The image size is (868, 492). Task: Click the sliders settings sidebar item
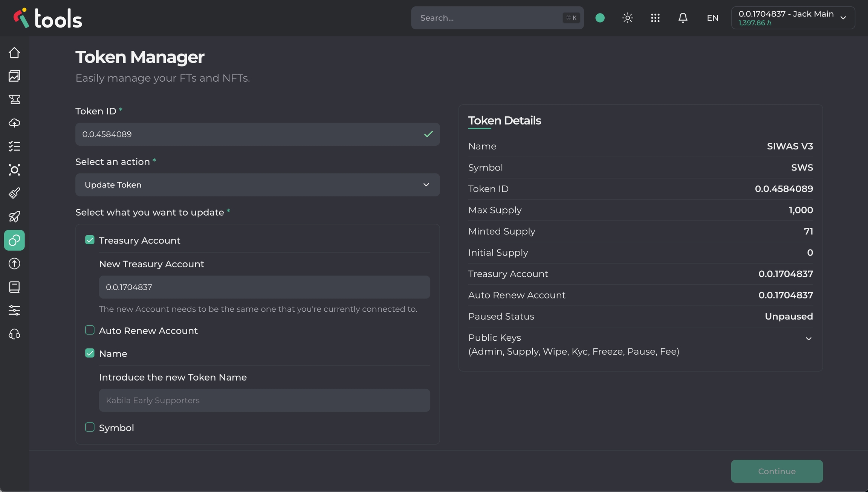coord(14,311)
